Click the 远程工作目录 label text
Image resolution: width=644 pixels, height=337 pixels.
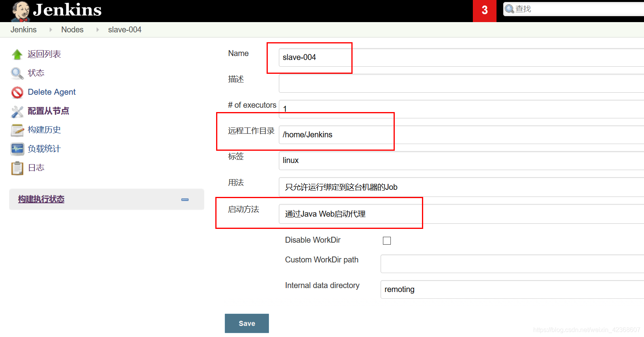pyautogui.click(x=251, y=131)
